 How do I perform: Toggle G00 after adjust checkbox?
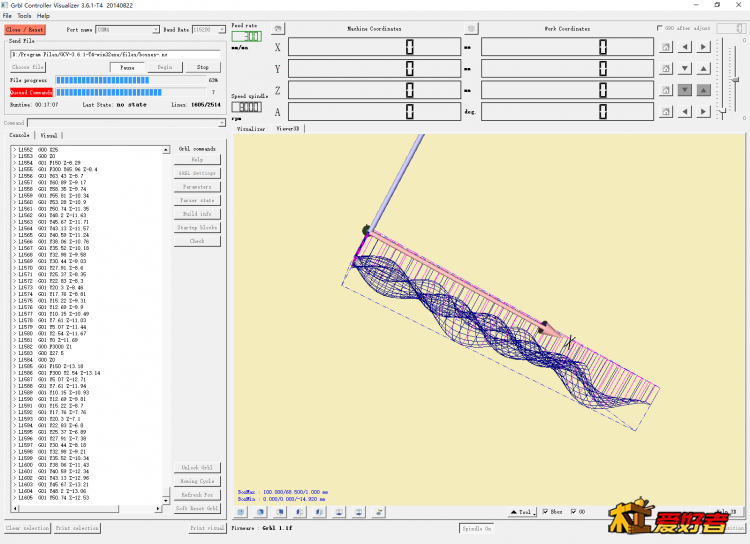click(x=660, y=28)
